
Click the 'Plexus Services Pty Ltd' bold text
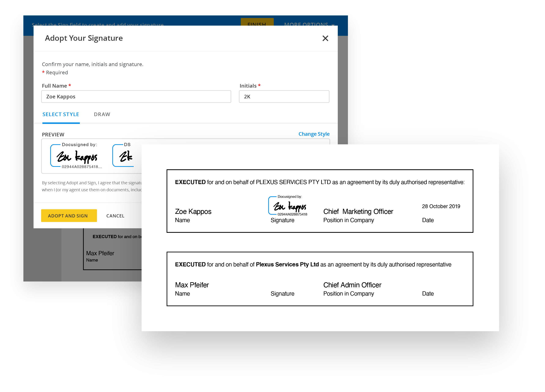pos(287,264)
